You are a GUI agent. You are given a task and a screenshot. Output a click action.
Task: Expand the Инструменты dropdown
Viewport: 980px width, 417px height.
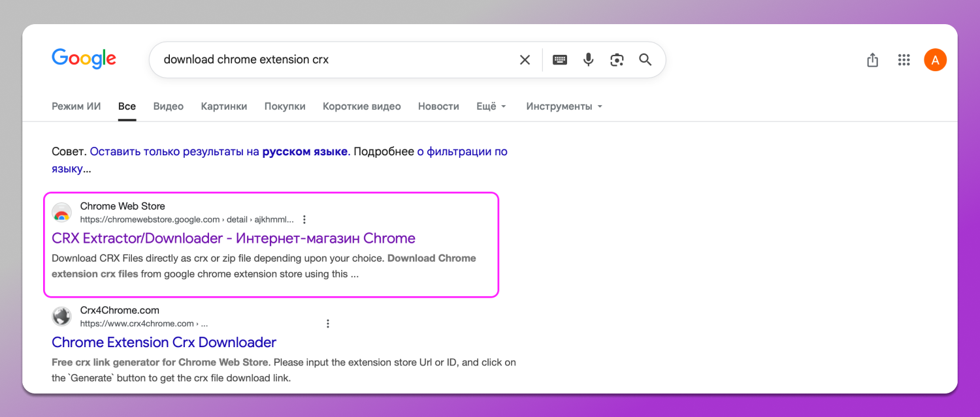(564, 106)
